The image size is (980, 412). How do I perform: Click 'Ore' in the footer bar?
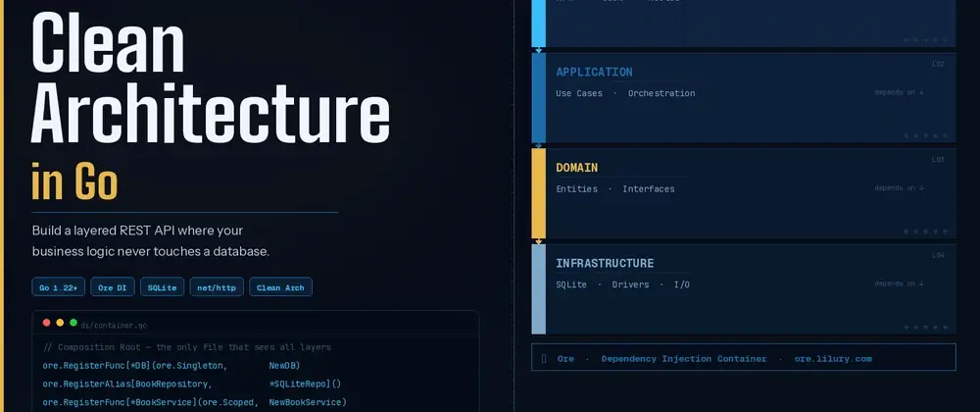[565, 359]
